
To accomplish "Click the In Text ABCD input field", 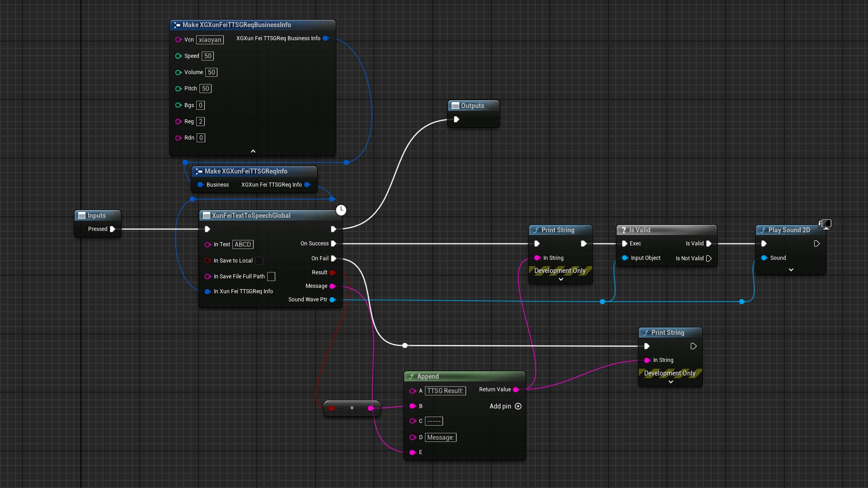I will pos(243,244).
